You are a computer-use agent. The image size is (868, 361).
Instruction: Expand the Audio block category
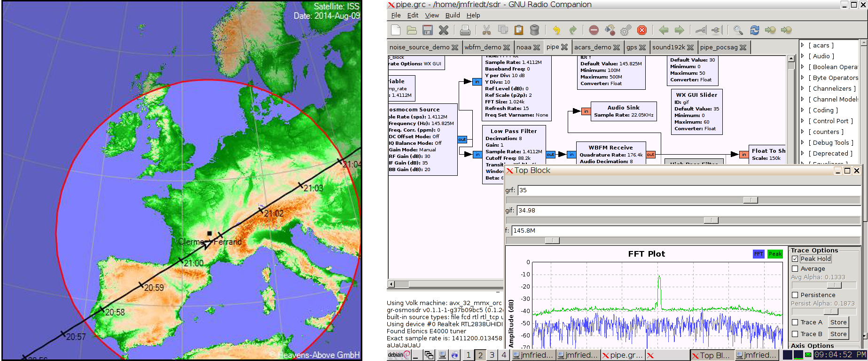803,56
